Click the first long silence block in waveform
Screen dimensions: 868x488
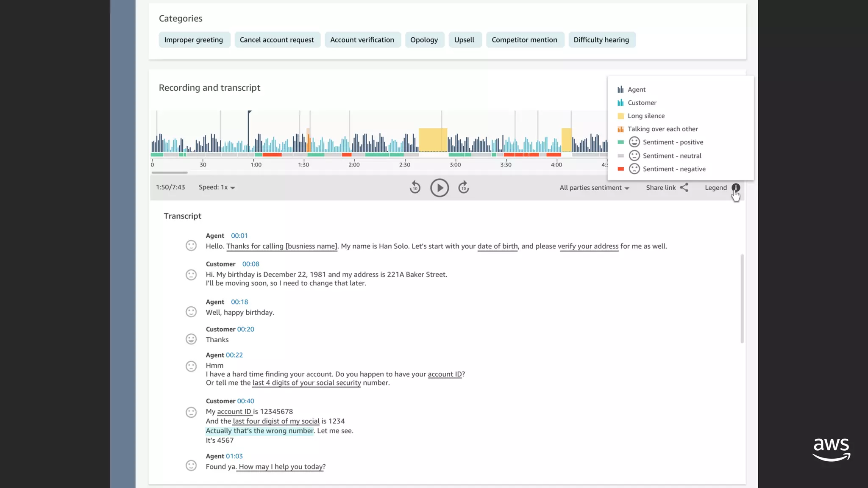[x=433, y=140]
